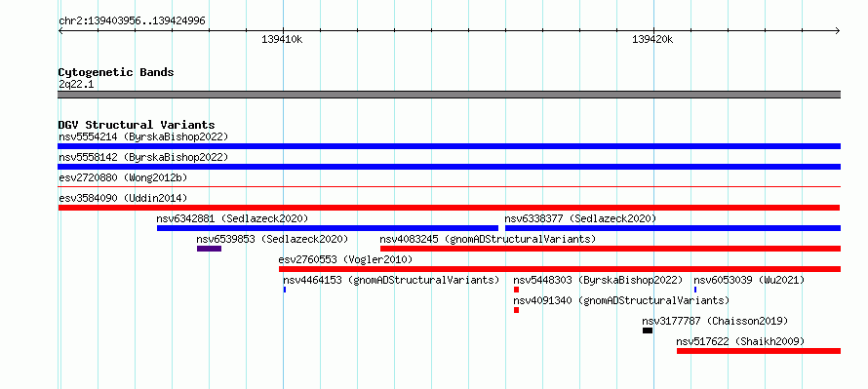Select the red nsv4083245 variant bar
This screenshot has height=389, width=868.
(x=610, y=249)
